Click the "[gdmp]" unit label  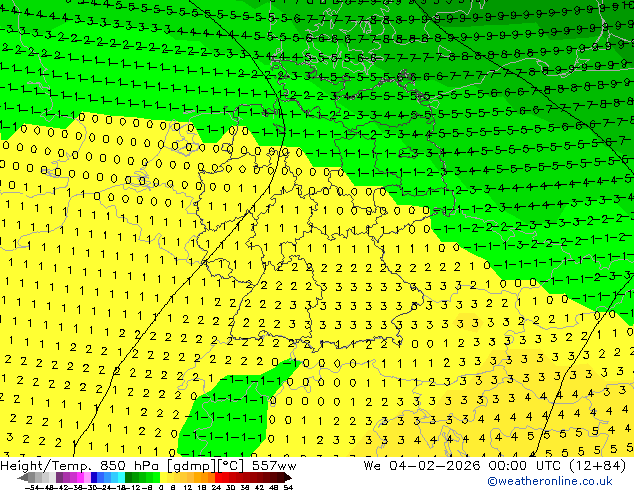tap(191, 467)
